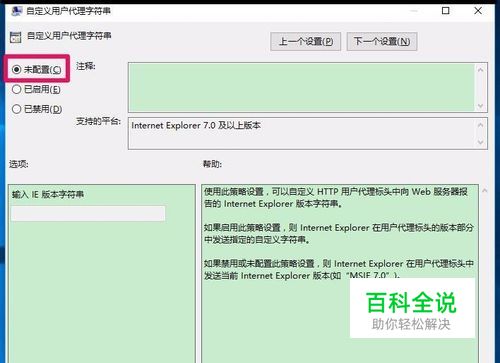Image resolution: width=500 pixels, height=363 pixels.
Task: Click the comment box scroll up arrow
Action: pyautogui.click(x=480, y=70)
